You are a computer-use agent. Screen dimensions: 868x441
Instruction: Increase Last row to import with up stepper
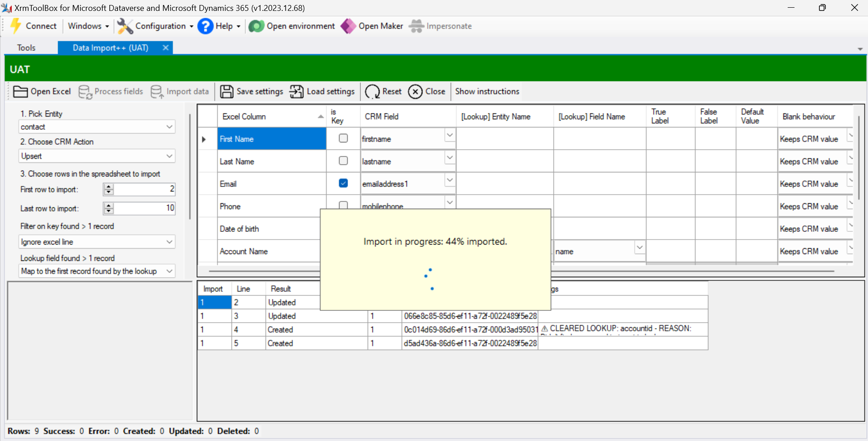point(108,206)
